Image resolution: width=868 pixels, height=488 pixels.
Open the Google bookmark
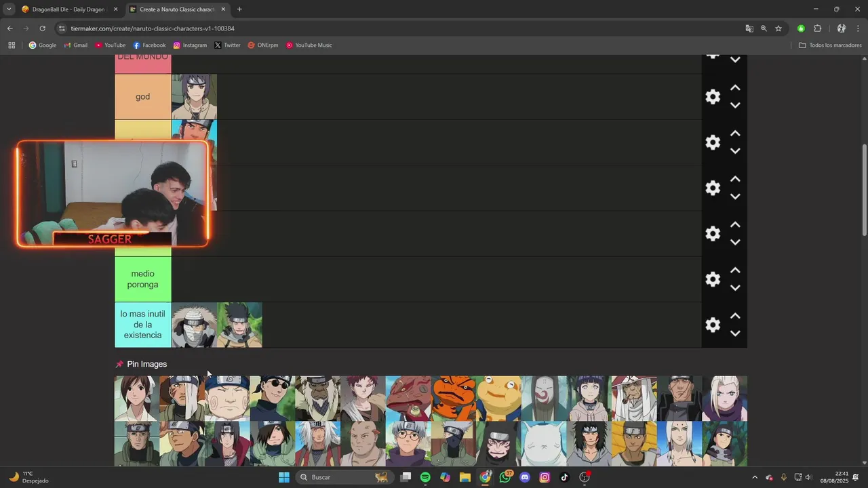(x=43, y=45)
